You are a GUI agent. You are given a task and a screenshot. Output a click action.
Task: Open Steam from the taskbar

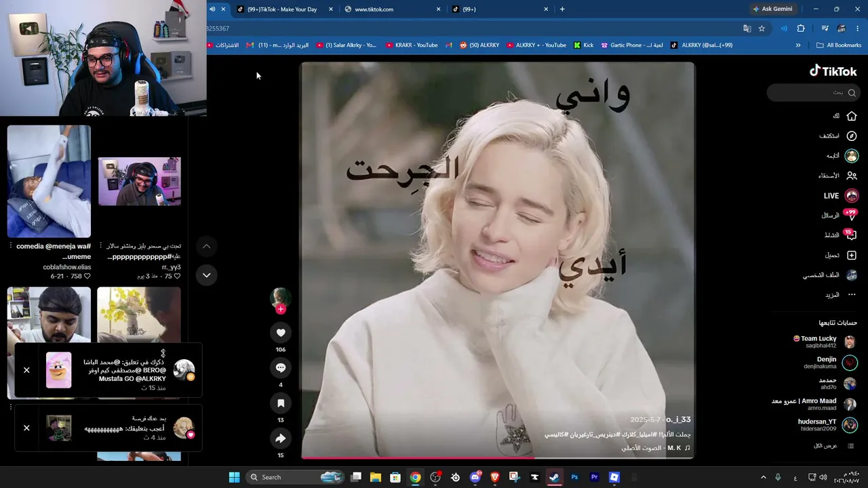pos(554,477)
